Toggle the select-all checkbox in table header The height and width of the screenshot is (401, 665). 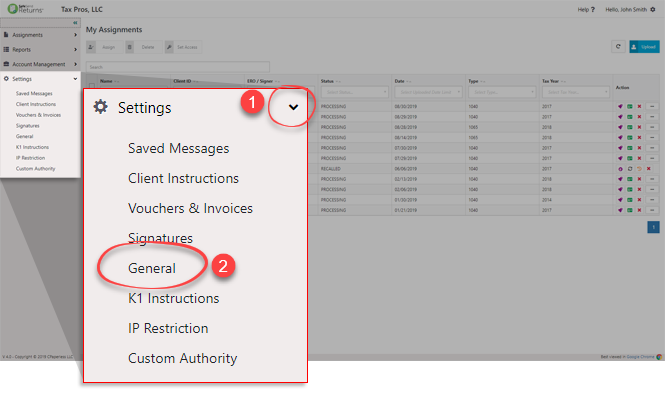pos(92,86)
